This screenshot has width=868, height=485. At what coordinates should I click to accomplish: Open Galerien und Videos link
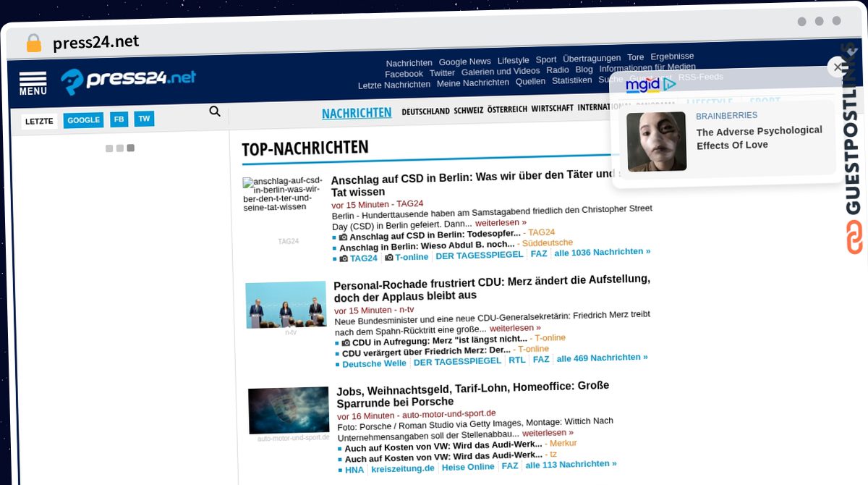pos(501,71)
